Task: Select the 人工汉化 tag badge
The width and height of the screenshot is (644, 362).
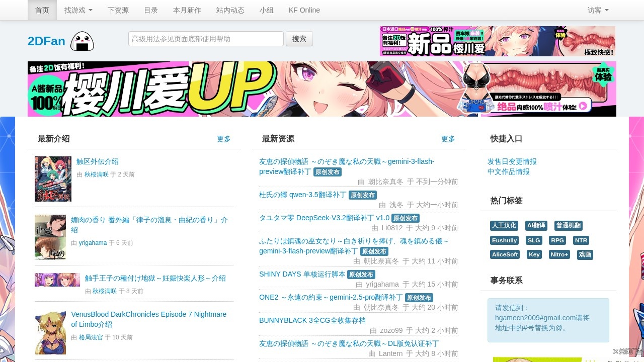Action: pos(504,226)
